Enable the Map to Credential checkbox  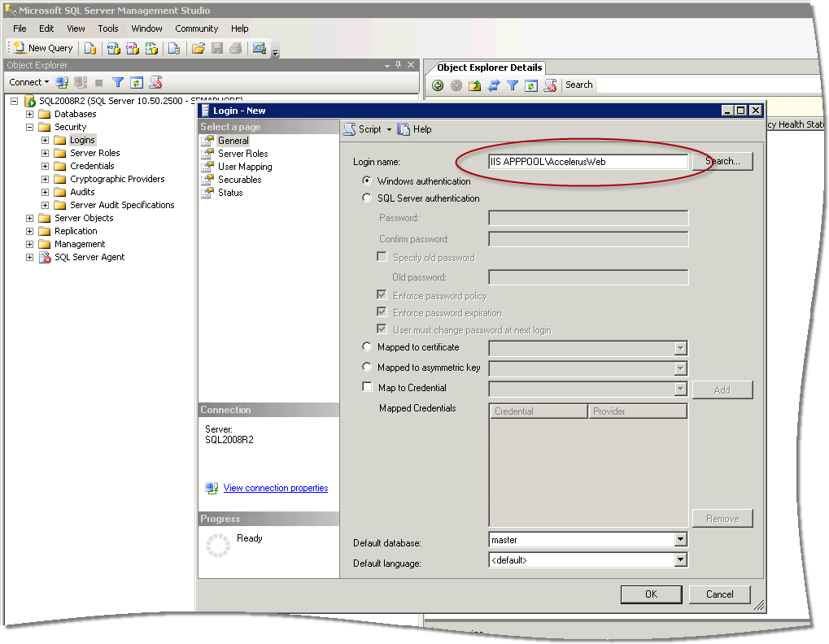pos(367,387)
